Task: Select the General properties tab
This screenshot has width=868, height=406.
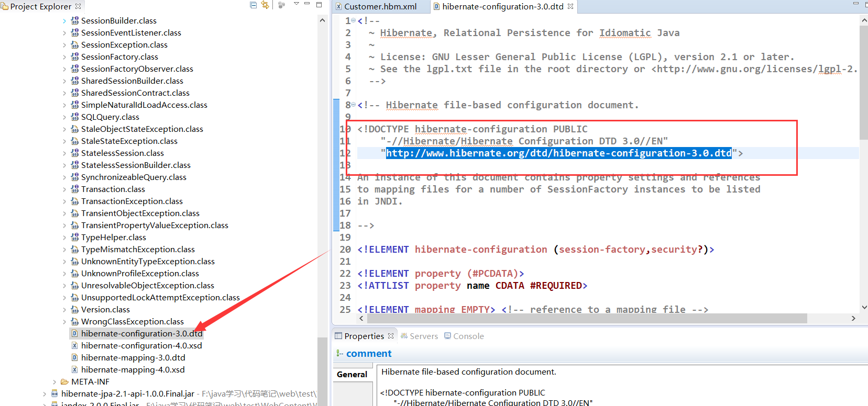Action: [352, 374]
